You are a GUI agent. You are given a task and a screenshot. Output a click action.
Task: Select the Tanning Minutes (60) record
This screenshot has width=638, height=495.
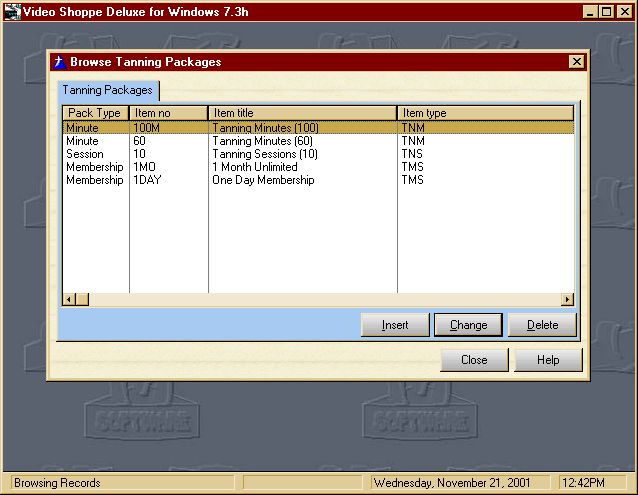tap(260, 141)
